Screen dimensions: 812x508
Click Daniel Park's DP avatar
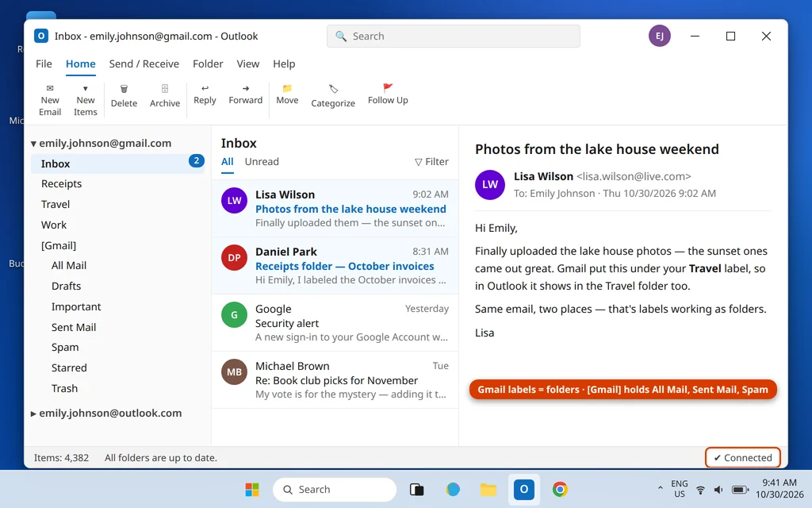click(x=234, y=258)
